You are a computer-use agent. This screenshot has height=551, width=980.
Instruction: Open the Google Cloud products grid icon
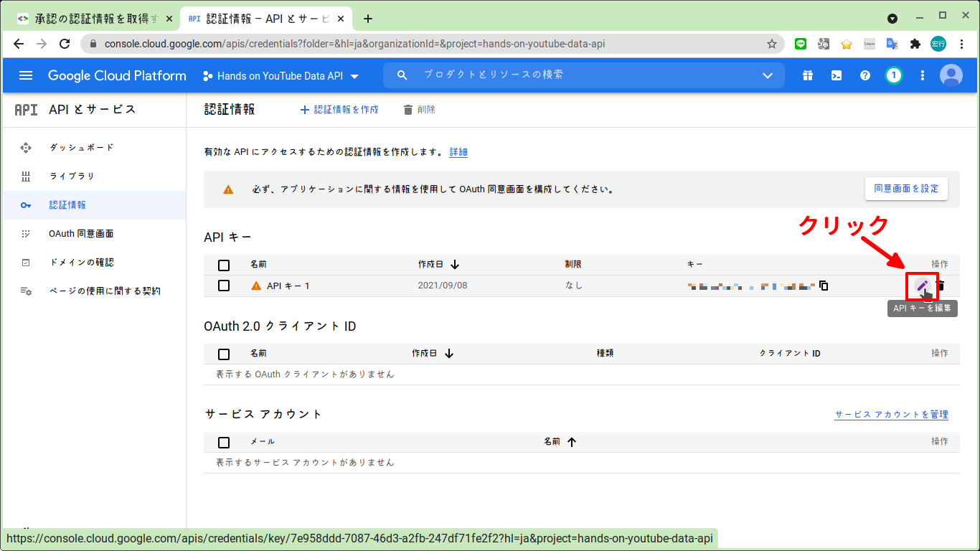click(807, 75)
